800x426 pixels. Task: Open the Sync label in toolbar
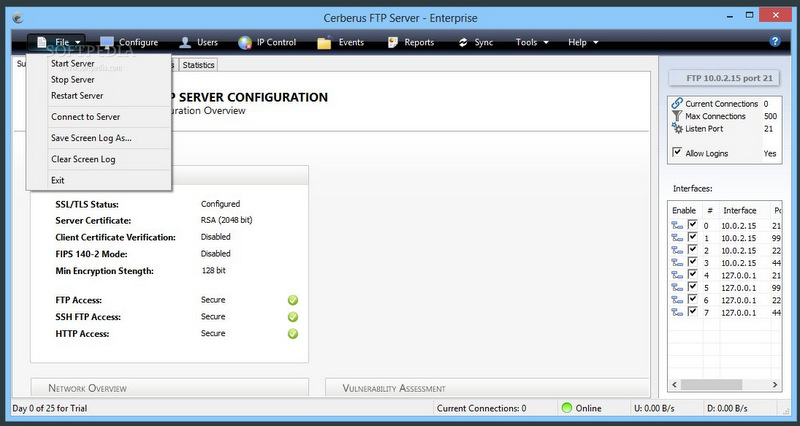click(x=483, y=42)
